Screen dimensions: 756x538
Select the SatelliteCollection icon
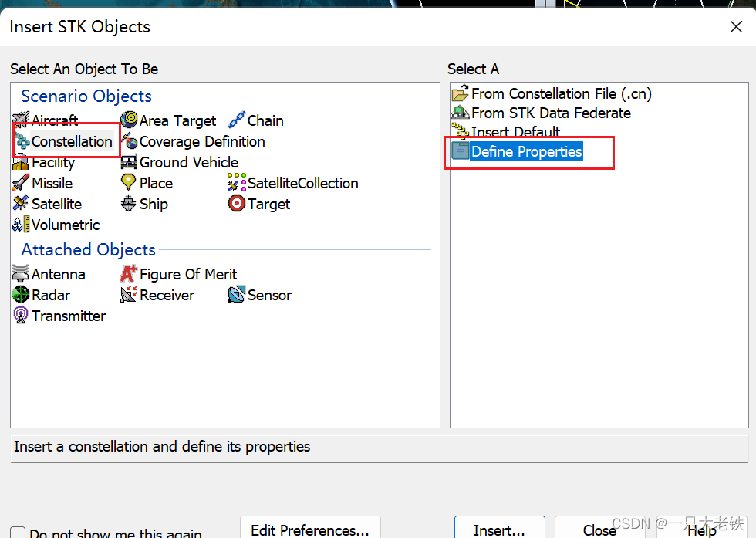[237, 183]
